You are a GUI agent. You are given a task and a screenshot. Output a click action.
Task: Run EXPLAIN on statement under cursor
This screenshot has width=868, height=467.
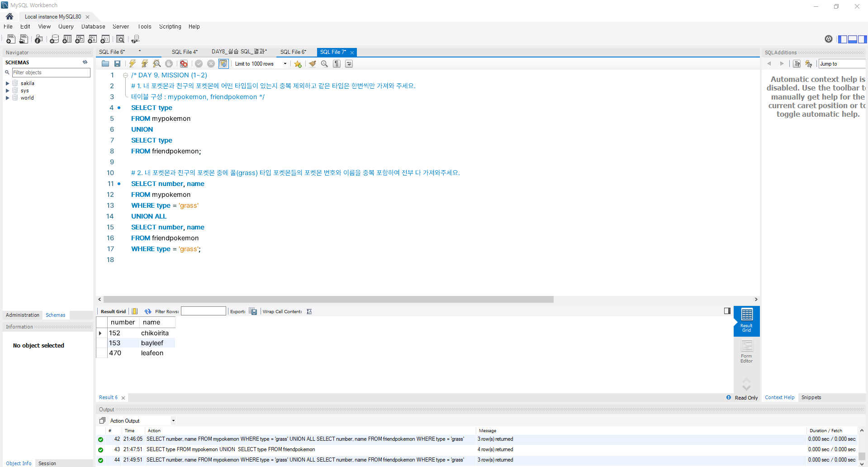point(157,64)
